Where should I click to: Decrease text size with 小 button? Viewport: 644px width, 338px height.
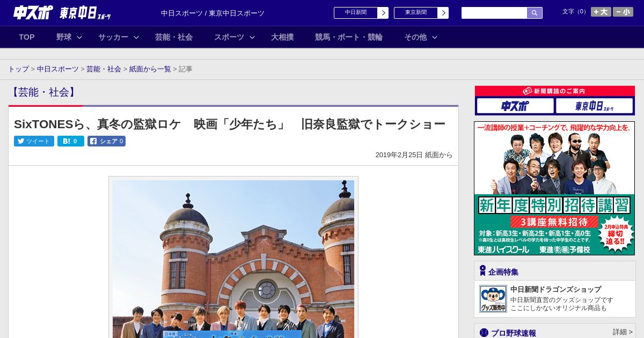623,12
